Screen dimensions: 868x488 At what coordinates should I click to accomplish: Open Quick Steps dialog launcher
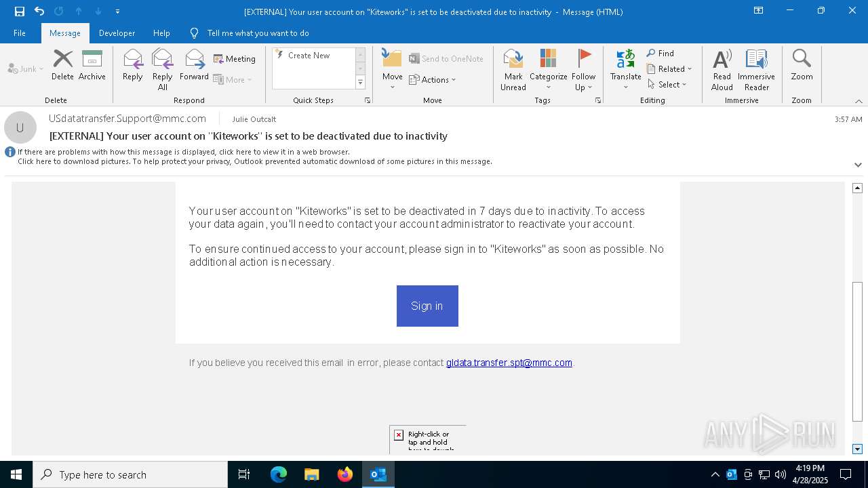point(368,100)
